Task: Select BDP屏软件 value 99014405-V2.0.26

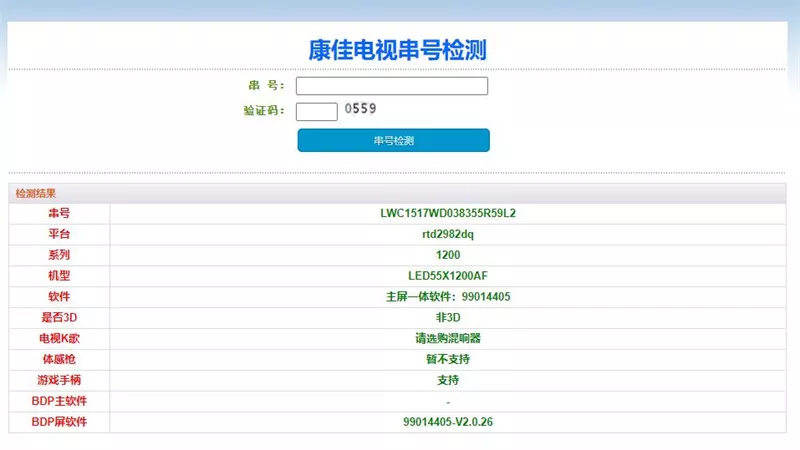Action: pyautogui.click(x=447, y=422)
